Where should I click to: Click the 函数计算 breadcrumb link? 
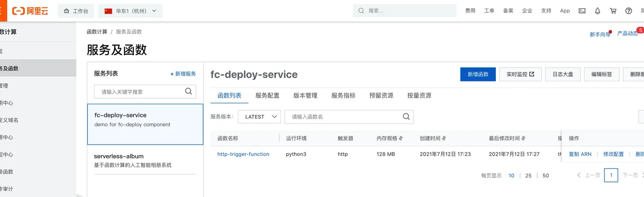97,32
